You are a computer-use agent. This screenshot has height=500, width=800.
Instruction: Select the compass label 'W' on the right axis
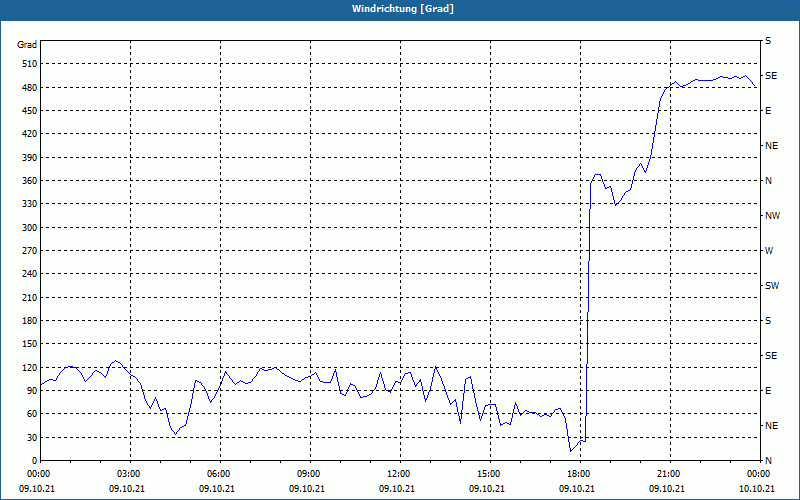[x=769, y=251]
